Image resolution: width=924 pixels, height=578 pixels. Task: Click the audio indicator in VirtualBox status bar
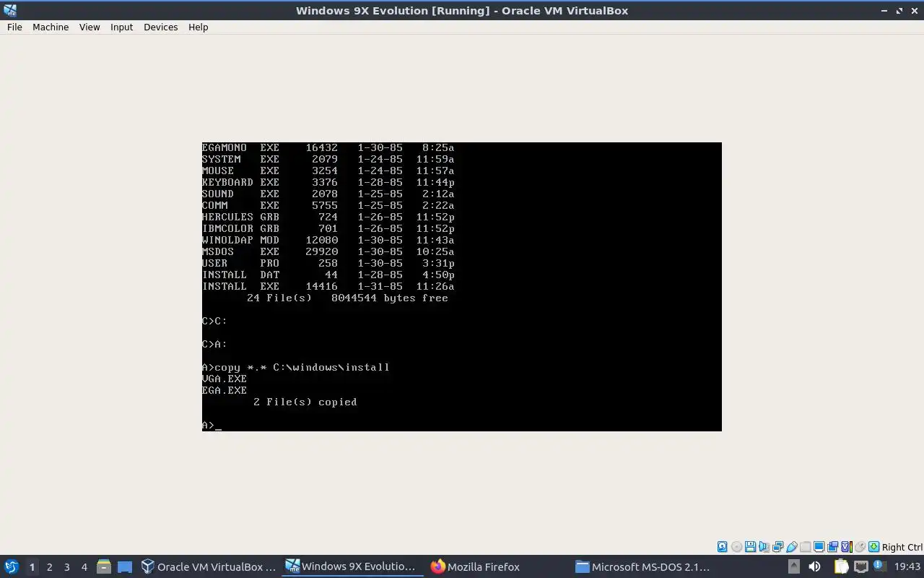click(764, 547)
